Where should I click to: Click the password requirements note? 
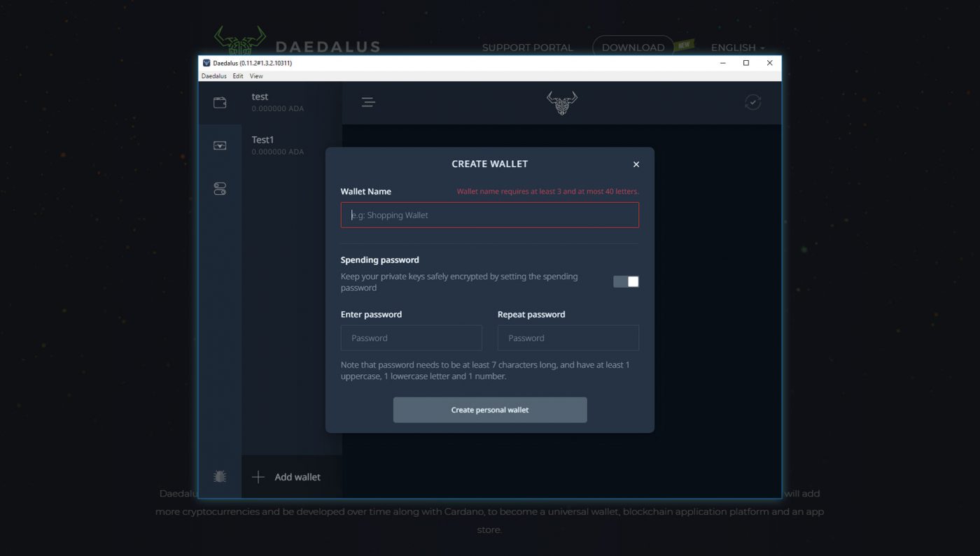click(x=485, y=371)
